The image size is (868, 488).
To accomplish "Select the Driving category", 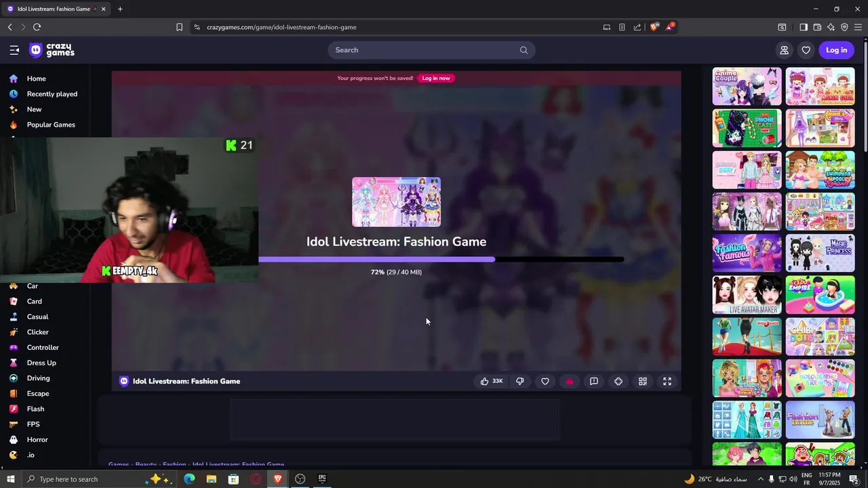I will [38, 378].
